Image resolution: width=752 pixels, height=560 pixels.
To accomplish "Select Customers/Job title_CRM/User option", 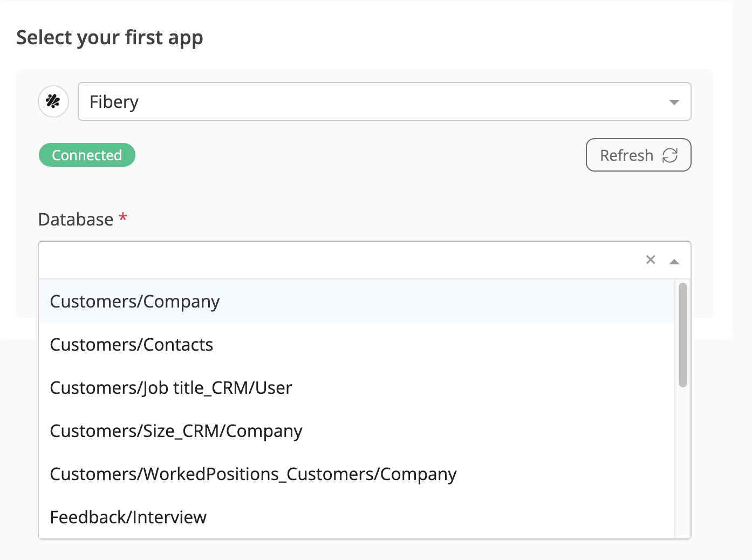I will [x=357, y=387].
